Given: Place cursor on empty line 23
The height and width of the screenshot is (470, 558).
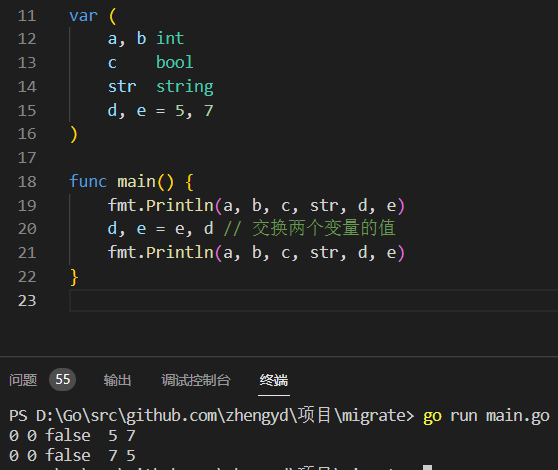Looking at the screenshot, I should point(313,301).
